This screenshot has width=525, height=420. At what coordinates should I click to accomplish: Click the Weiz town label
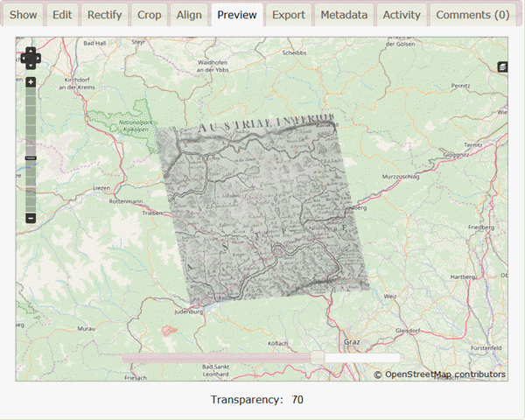pos(390,296)
